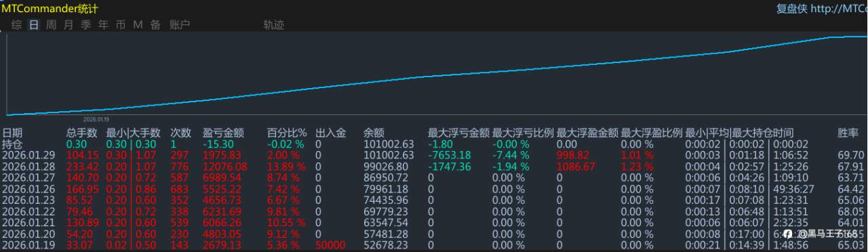Click balance value 52678.23
The image size is (868, 252).
385,245
